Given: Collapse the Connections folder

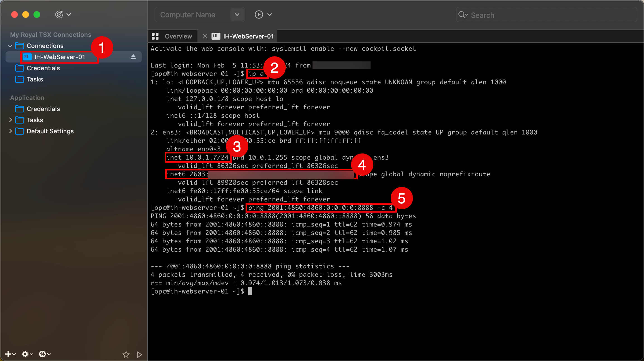Looking at the screenshot, I should point(10,46).
